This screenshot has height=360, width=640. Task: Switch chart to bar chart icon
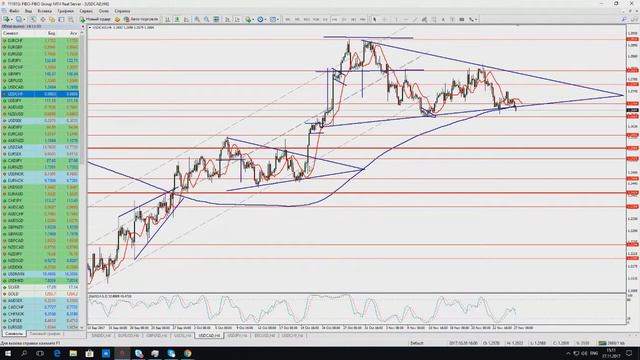(x=168, y=19)
